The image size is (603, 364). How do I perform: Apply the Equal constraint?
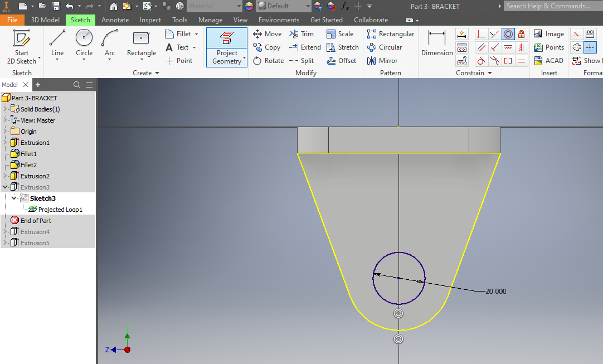point(522,60)
